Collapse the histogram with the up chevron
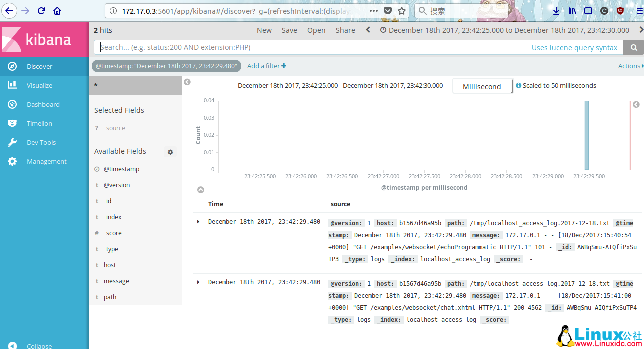The width and height of the screenshot is (644, 349). point(200,190)
